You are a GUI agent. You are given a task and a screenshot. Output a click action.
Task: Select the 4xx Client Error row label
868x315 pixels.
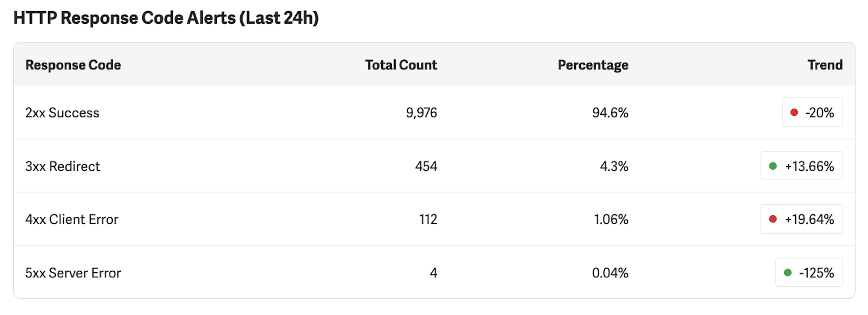[x=72, y=219]
